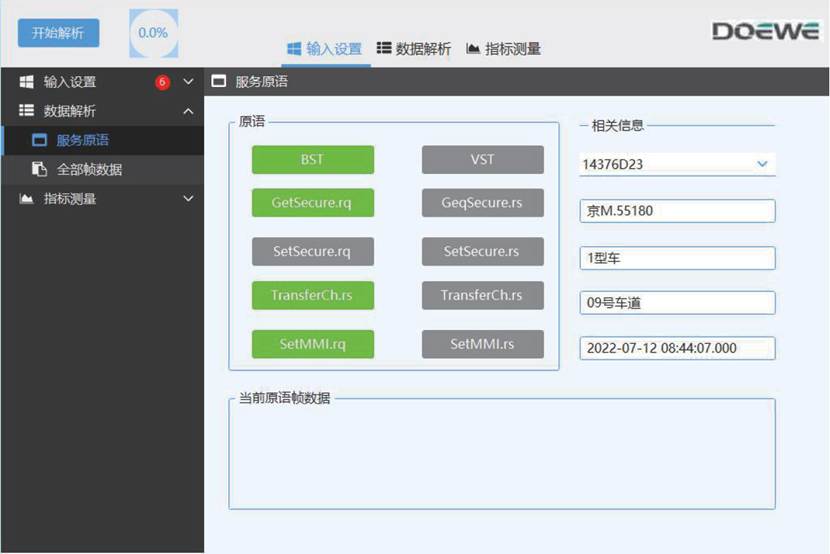The width and height of the screenshot is (830, 554).
Task: Select the green BST primitive button
Action: click(x=312, y=160)
